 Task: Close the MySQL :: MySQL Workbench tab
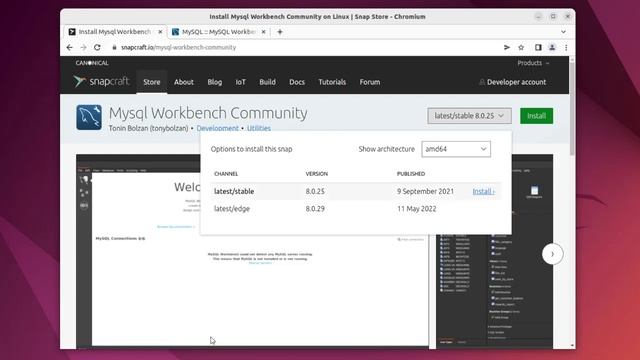point(264,32)
